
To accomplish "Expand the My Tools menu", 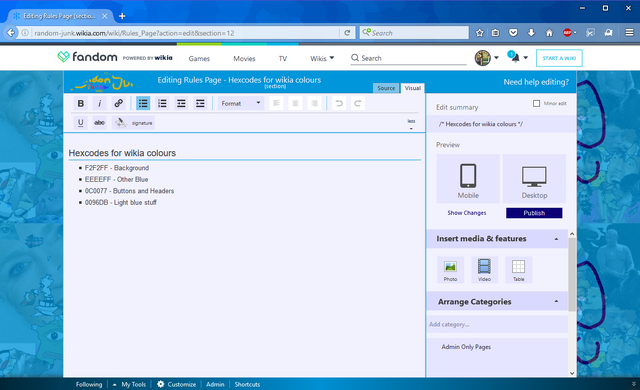I will pos(130,384).
